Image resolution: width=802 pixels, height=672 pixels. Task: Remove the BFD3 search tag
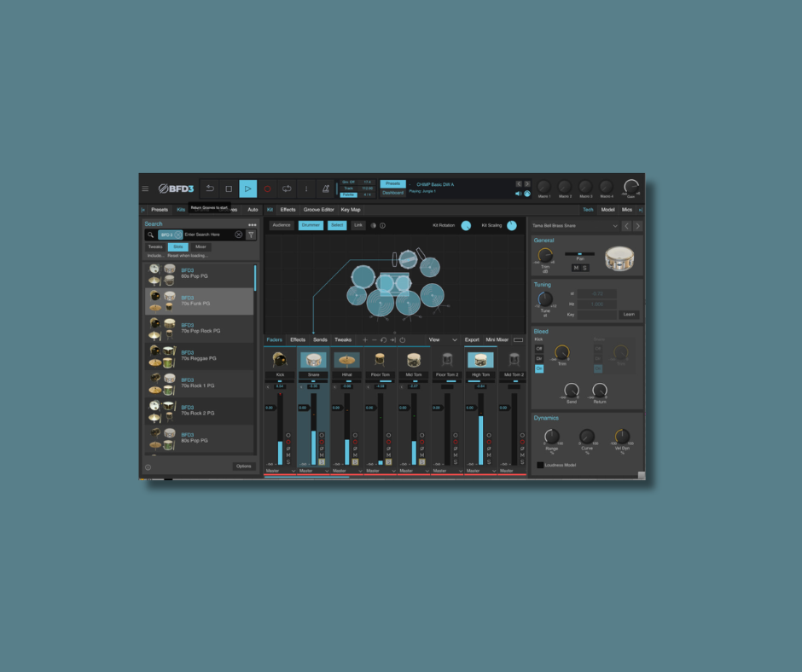coord(177,235)
